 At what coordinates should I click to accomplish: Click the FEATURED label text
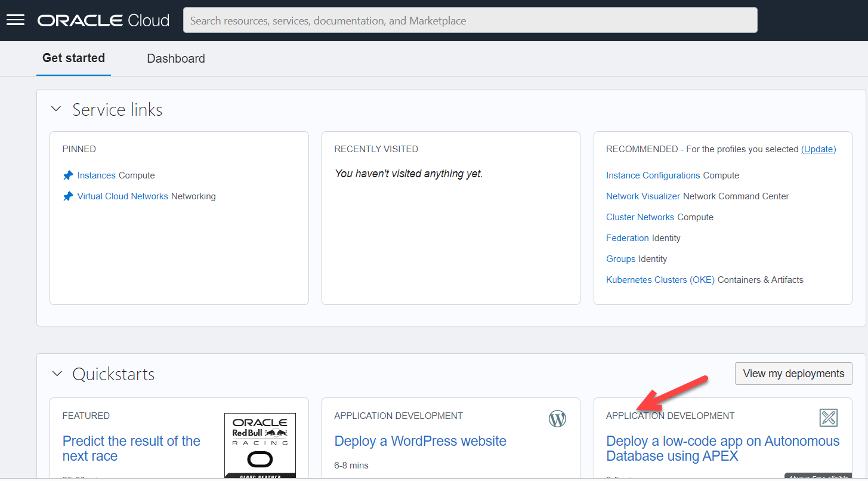click(x=86, y=416)
